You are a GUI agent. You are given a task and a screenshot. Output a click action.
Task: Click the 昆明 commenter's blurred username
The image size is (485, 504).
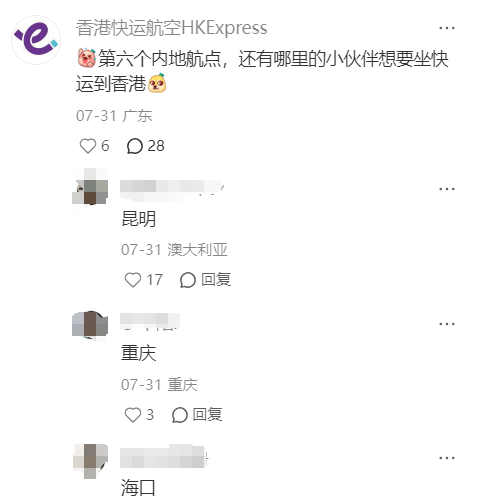[172, 189]
